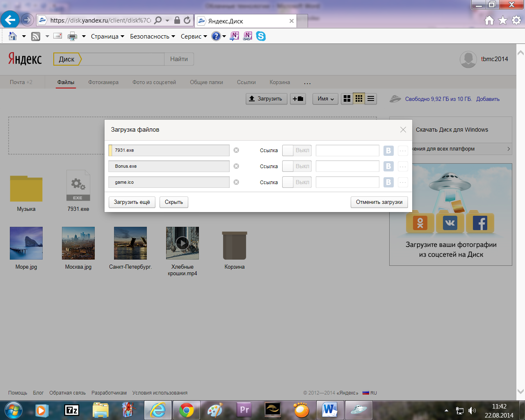Screen dimensions: 525x420
Task: Share 7931.exe to VK
Action: click(388, 151)
